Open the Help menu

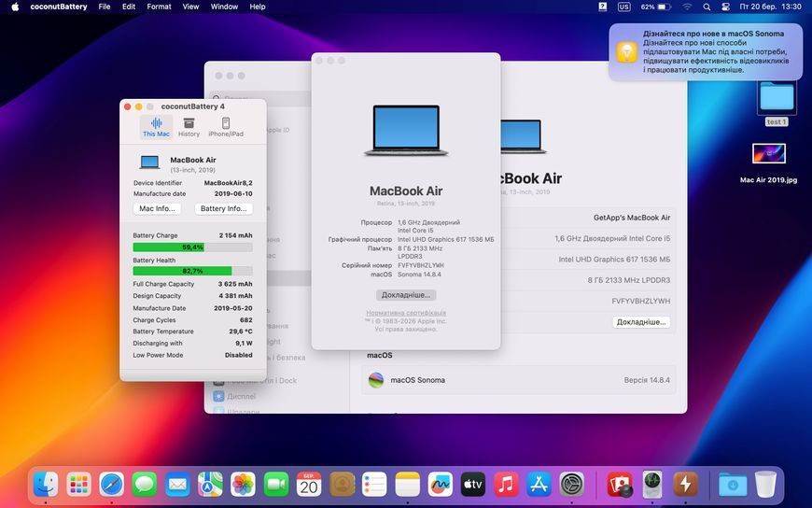pos(258,7)
